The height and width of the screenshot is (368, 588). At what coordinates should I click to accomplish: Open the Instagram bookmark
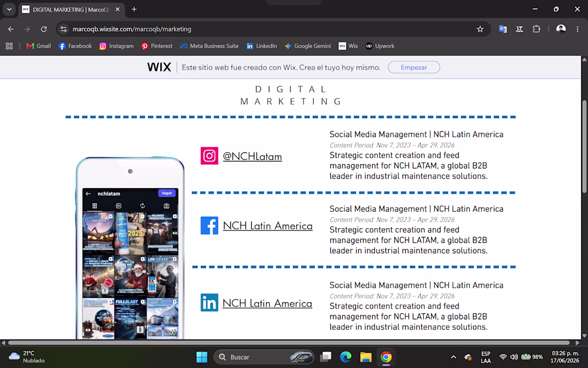(x=116, y=46)
